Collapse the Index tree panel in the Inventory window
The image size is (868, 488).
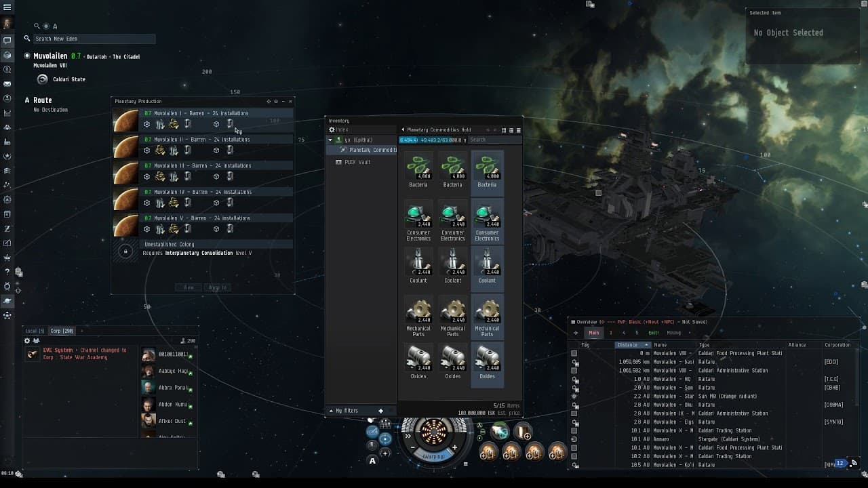332,129
